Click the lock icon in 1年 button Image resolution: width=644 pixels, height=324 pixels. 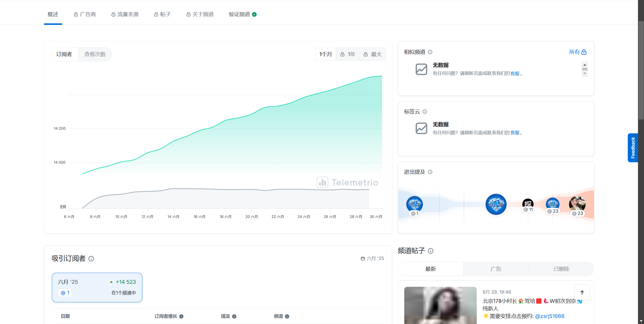pyautogui.click(x=342, y=54)
